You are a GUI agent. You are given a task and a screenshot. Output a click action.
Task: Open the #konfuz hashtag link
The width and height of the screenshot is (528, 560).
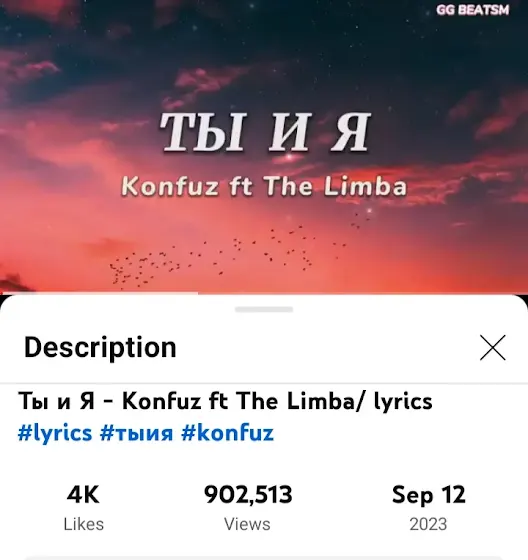pyautogui.click(x=227, y=433)
